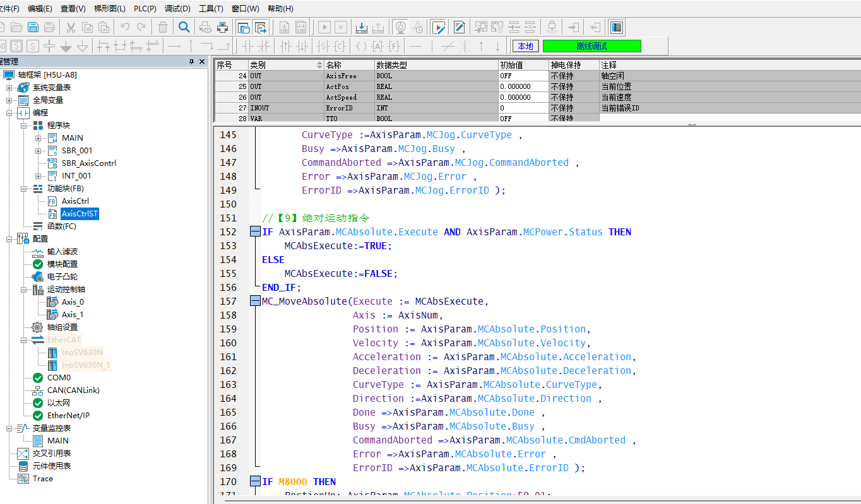Insert normally closed contact icon

coord(264,46)
